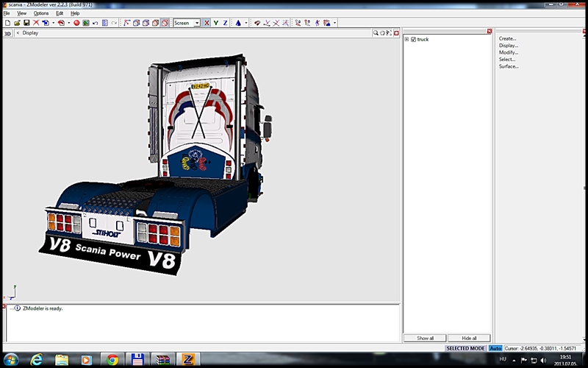The image size is (588, 368).
Task: Click the viewport zoom magnifier icon
Action: coord(376,33)
